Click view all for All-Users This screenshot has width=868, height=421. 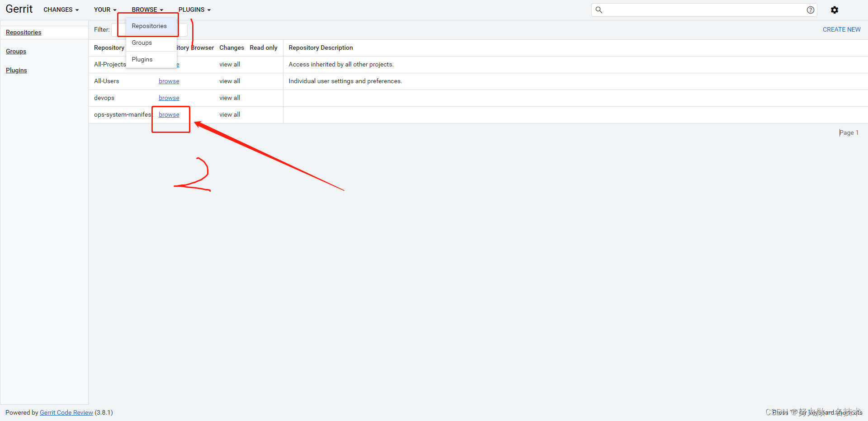[x=230, y=81]
